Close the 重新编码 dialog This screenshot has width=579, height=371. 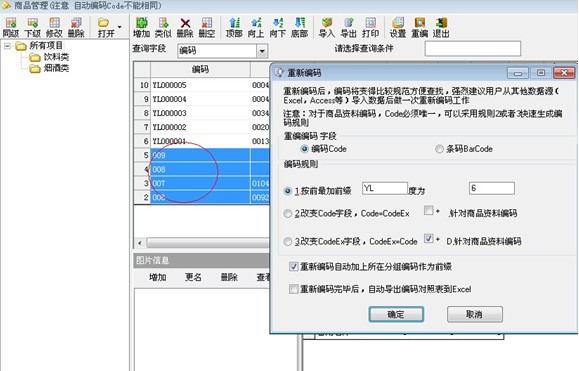coord(564,73)
